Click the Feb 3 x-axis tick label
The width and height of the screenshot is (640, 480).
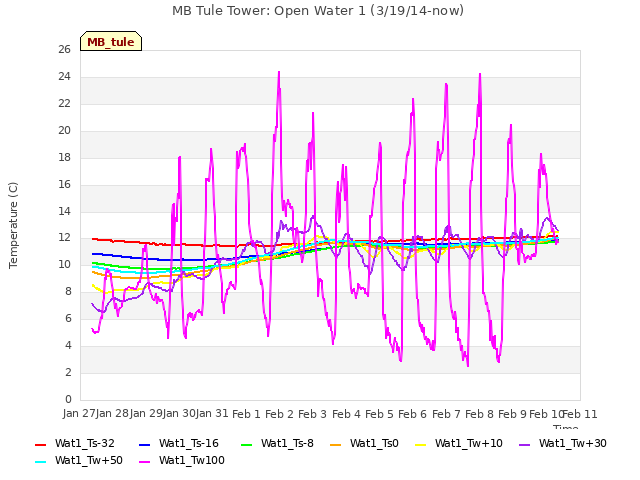[x=313, y=414]
